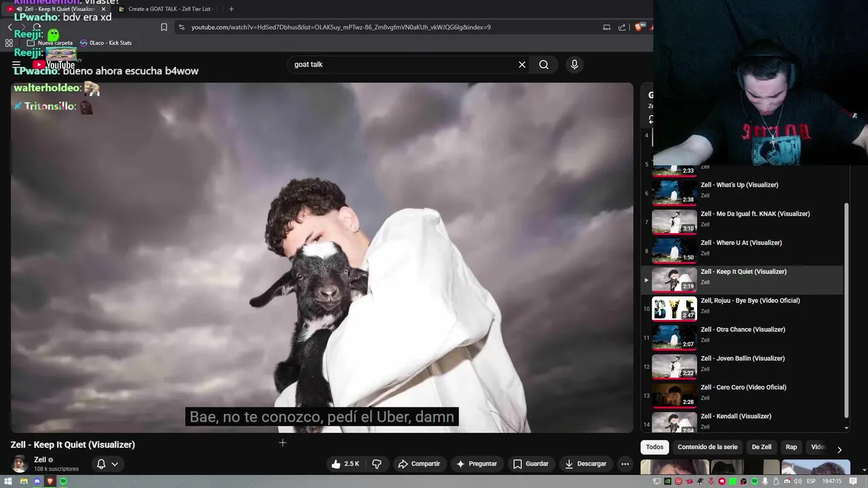
Task: Click the Bye Bye video thumbnail
Action: pyautogui.click(x=674, y=308)
